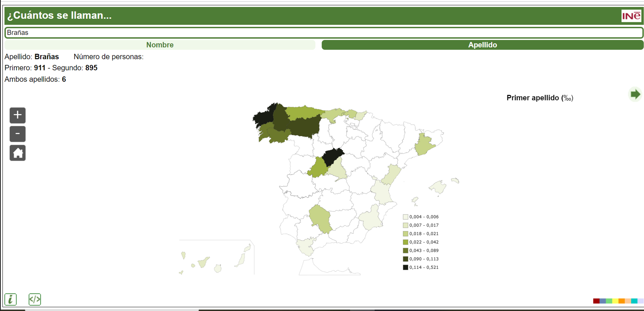
Task: Zoom in on the map with plus button
Action: tap(18, 115)
